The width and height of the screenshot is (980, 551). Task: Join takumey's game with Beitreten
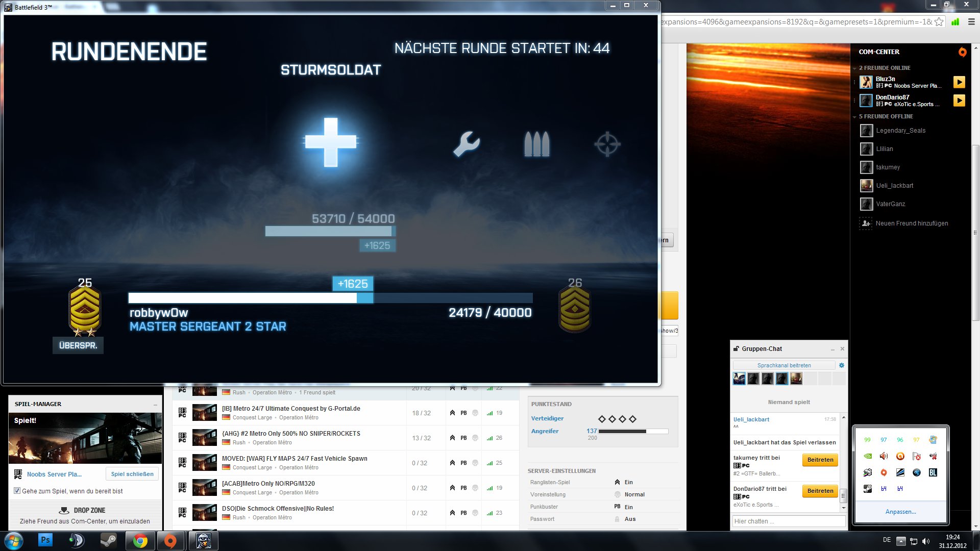[x=820, y=460]
